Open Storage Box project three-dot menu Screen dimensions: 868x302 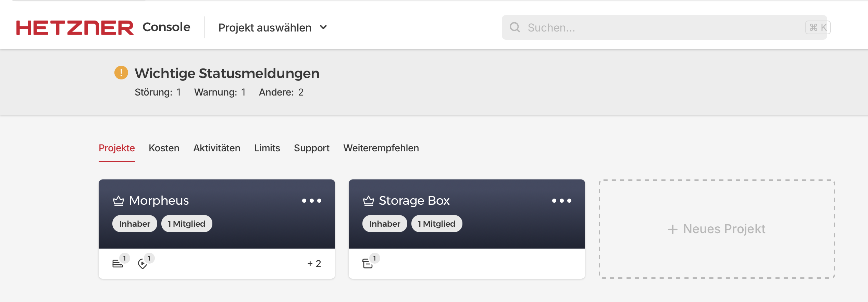click(x=561, y=201)
